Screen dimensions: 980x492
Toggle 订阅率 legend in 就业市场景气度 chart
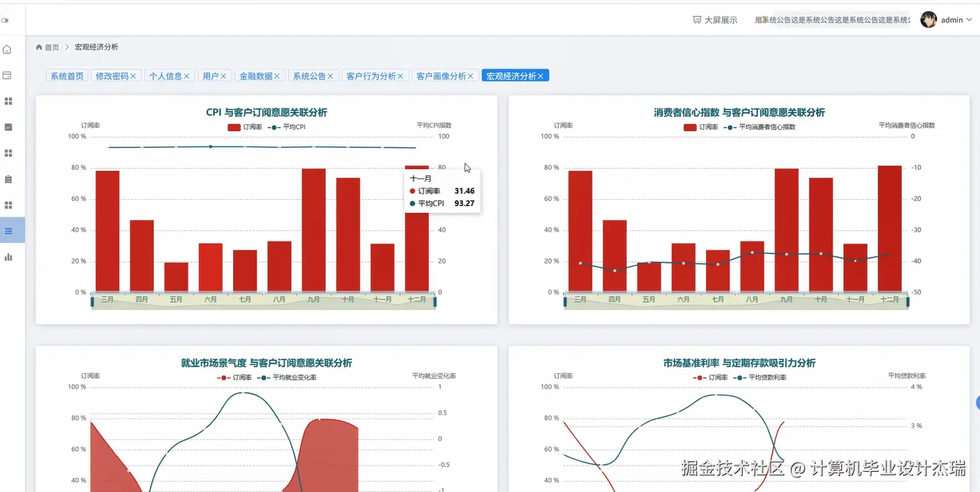pos(234,378)
